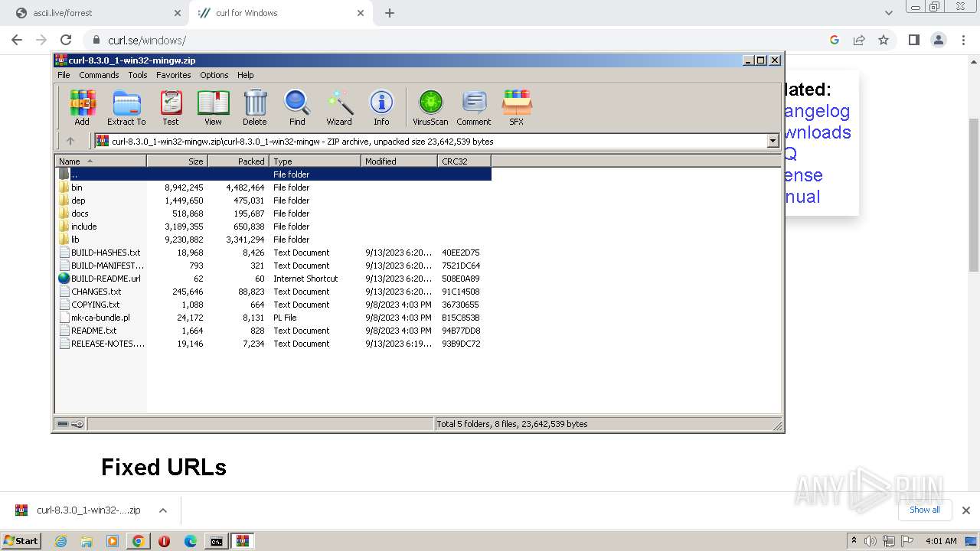This screenshot has height=551, width=980.
Task: Click the Extract To toolbar icon
Action: click(x=126, y=107)
